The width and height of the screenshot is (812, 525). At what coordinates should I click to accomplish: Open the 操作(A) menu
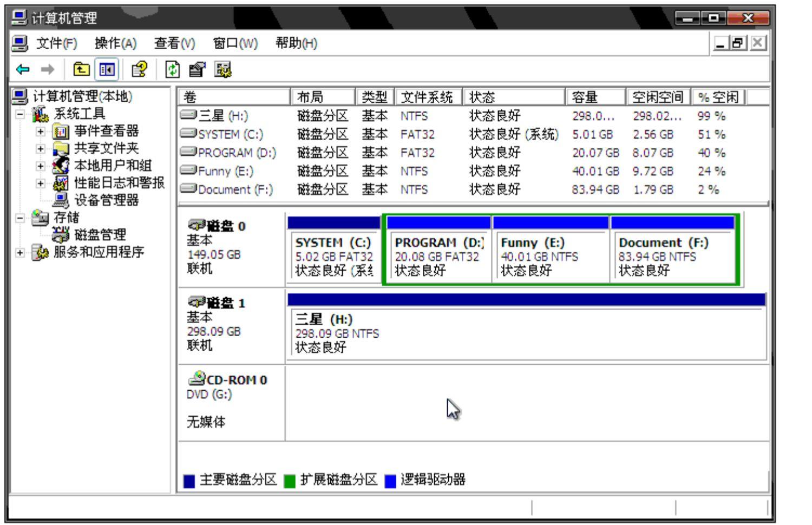[x=115, y=43]
